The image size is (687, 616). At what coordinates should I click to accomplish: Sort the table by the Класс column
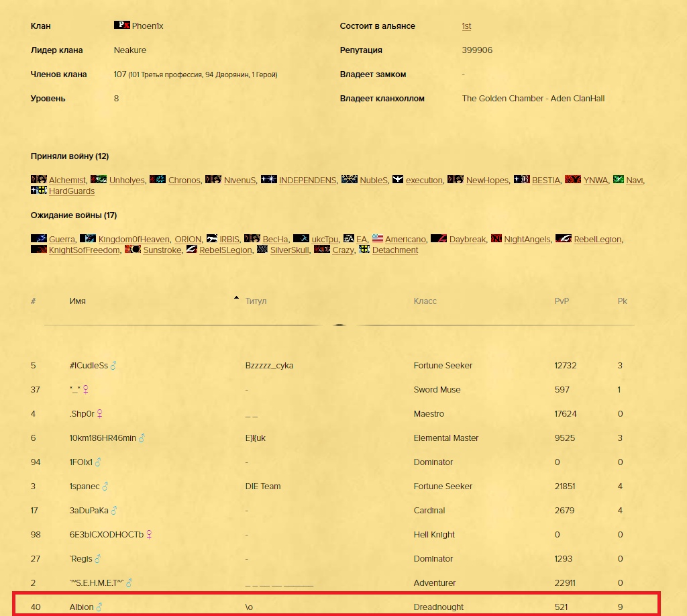point(425,301)
